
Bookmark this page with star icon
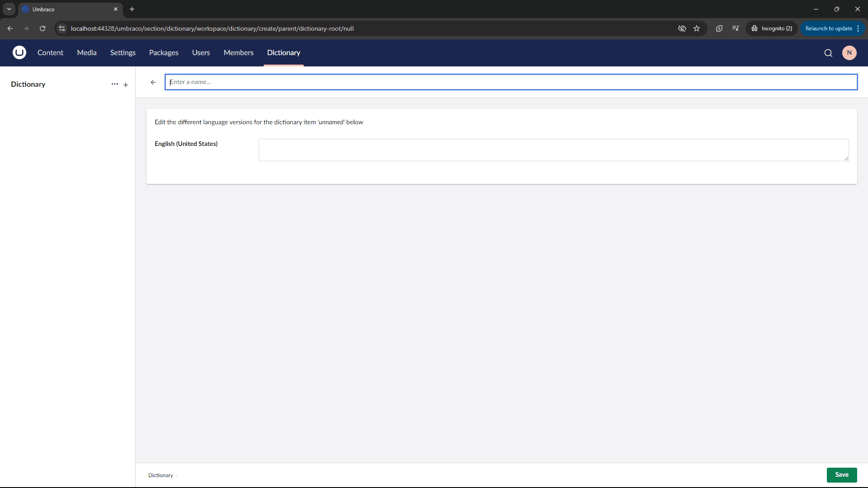(697, 28)
